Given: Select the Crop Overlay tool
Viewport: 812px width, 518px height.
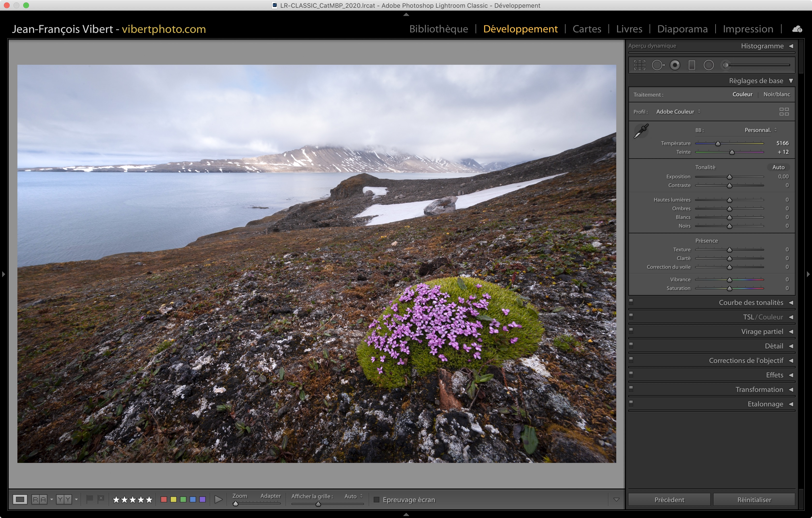Looking at the screenshot, I should coord(639,65).
